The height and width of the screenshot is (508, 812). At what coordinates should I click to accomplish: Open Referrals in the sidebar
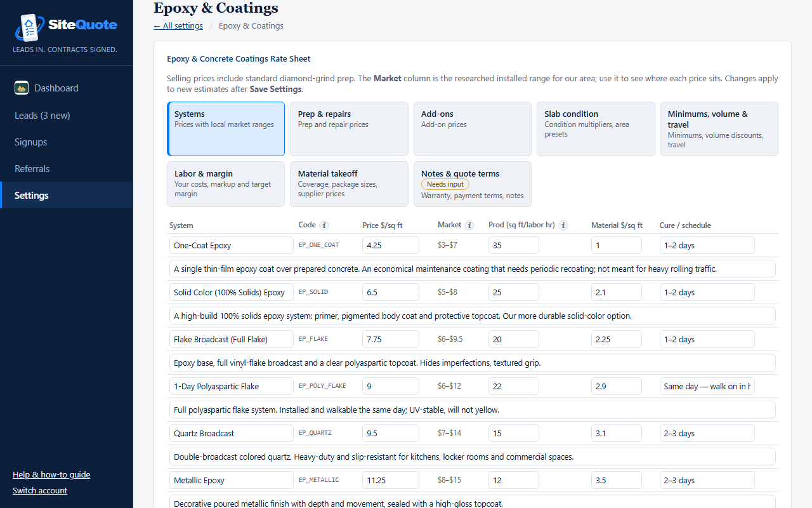[67, 169]
